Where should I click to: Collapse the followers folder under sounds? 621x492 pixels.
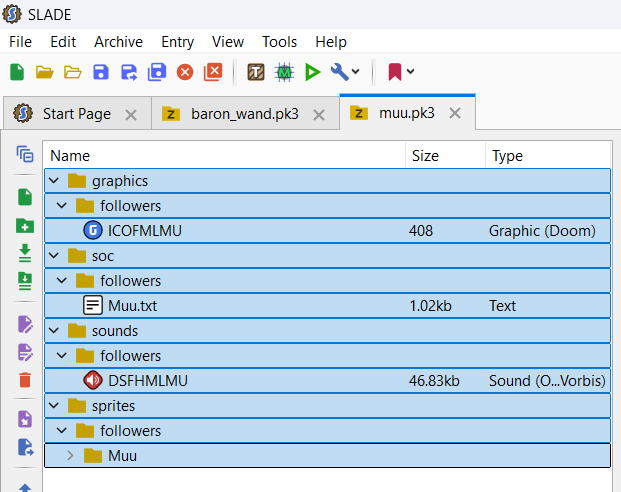[x=62, y=356]
